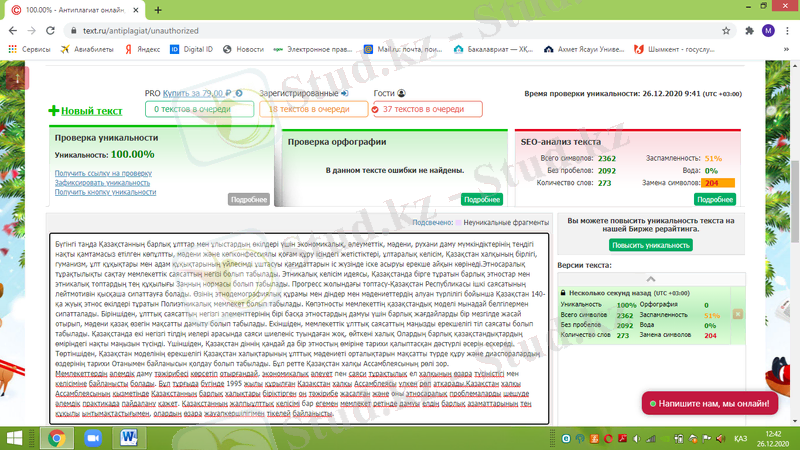Viewport: 800px width, 450px height.
Task: Open Chrome from the taskbar
Action: (57, 438)
